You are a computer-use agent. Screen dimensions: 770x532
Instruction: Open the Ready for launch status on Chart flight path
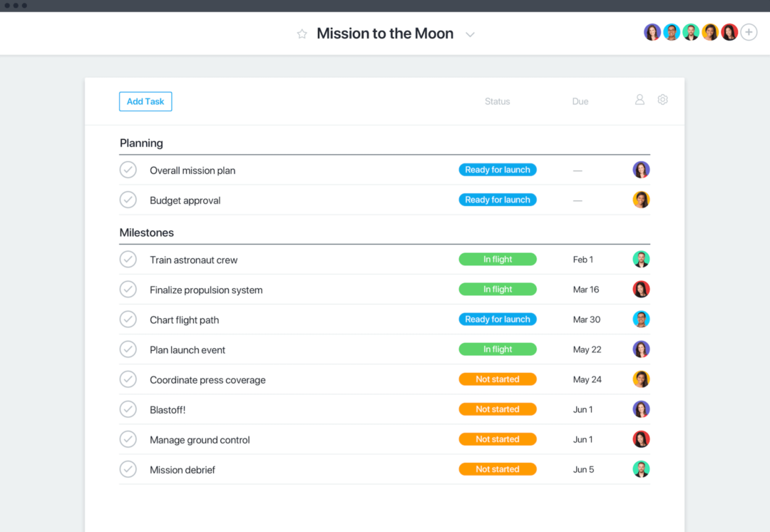click(x=498, y=319)
